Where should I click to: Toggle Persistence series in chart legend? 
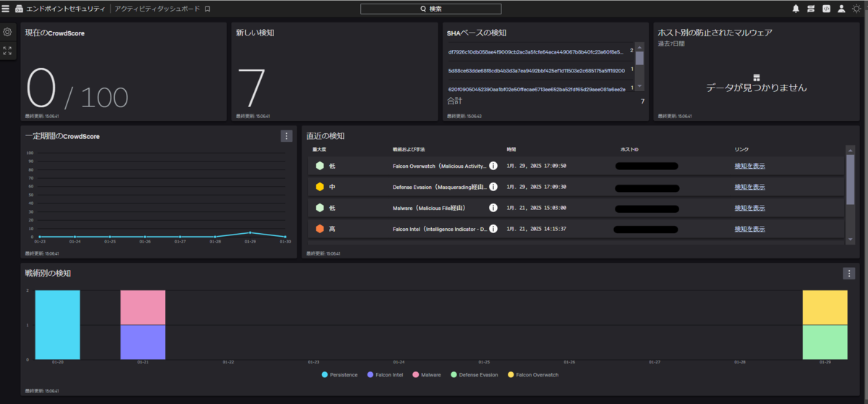click(x=339, y=374)
